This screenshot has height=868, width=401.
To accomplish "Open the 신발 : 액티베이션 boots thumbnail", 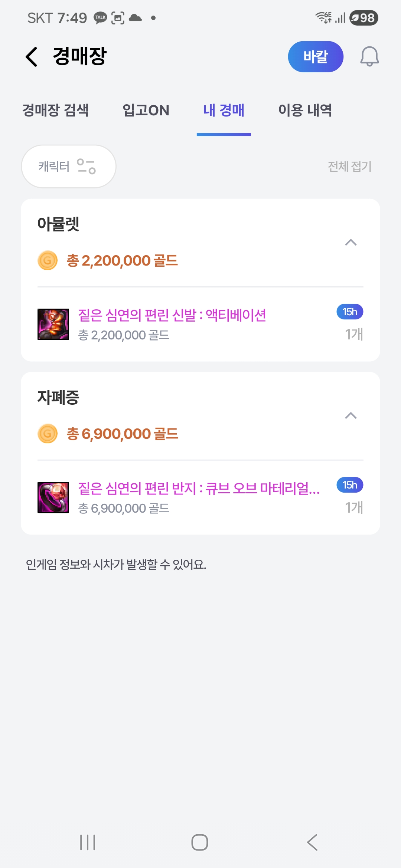I will click(53, 324).
